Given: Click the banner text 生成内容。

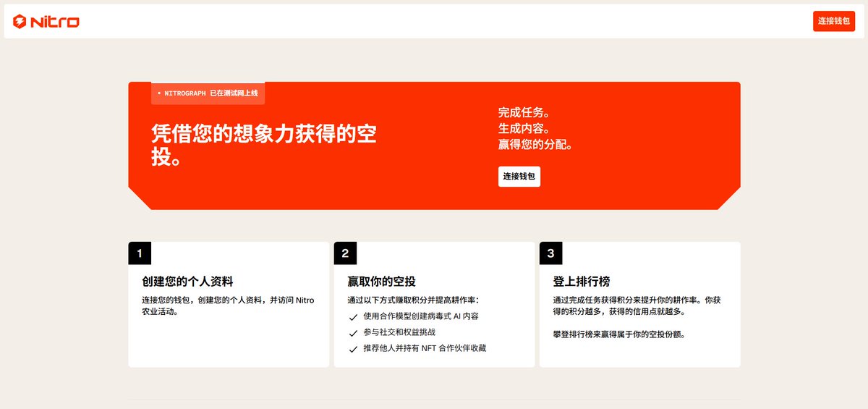Looking at the screenshot, I should pyautogui.click(x=524, y=129).
